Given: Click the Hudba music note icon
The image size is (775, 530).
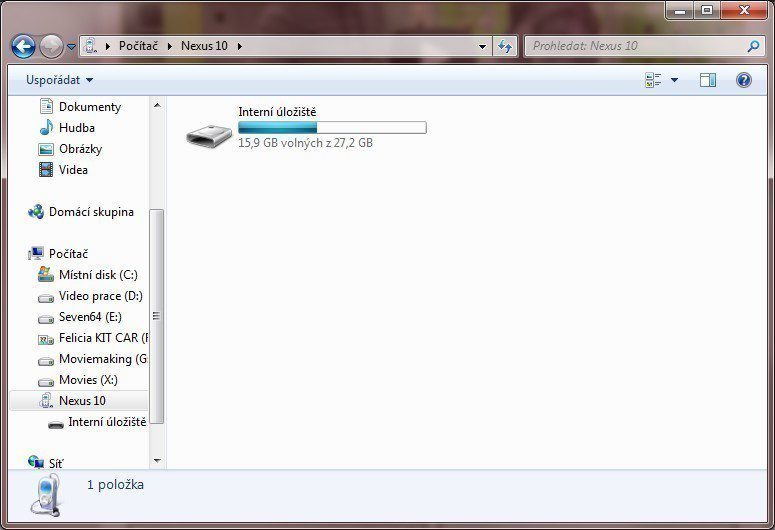Looking at the screenshot, I should 46,128.
